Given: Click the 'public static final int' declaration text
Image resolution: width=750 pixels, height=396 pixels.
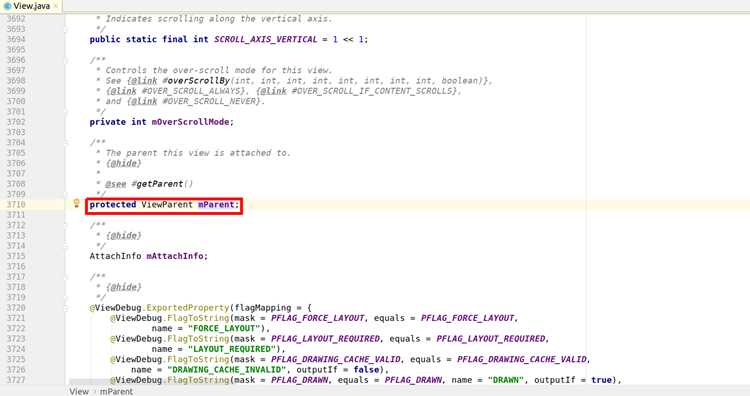Looking at the screenshot, I should (149, 39).
